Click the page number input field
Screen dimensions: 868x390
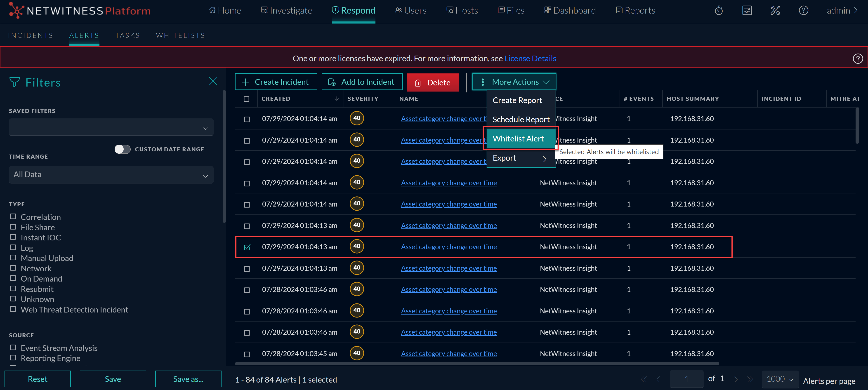coord(686,379)
